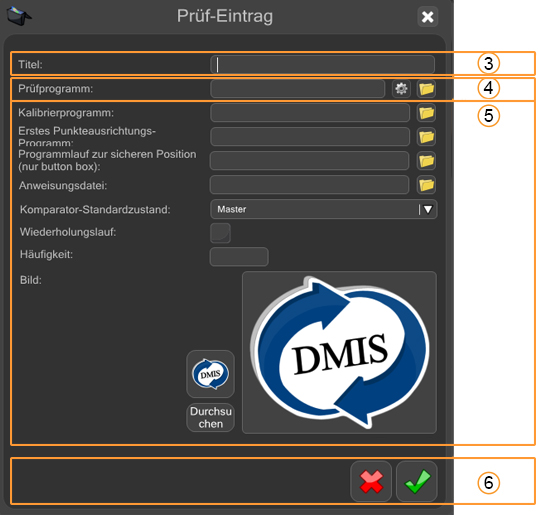Browse folder for Prüfprogramm file
540x515 pixels.
point(426,89)
